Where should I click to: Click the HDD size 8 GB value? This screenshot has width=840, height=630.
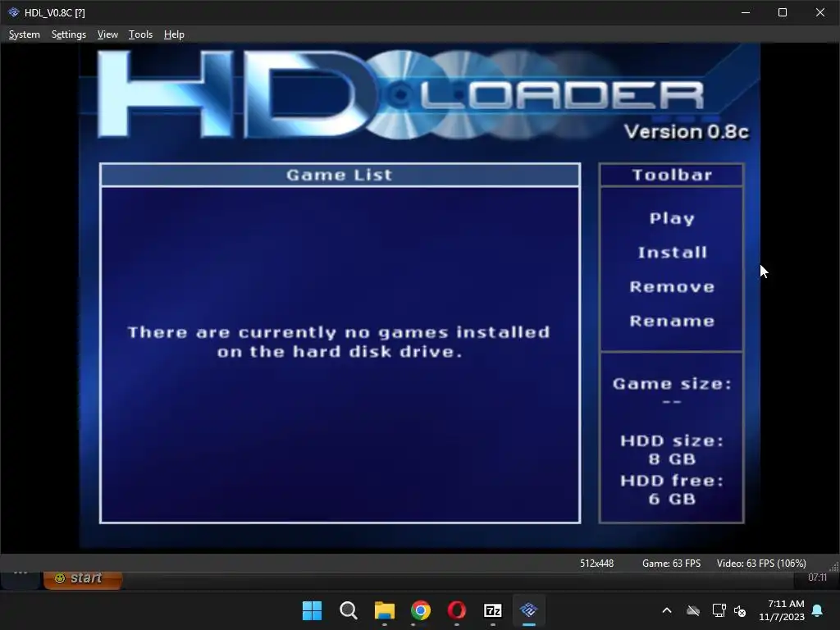point(672,459)
